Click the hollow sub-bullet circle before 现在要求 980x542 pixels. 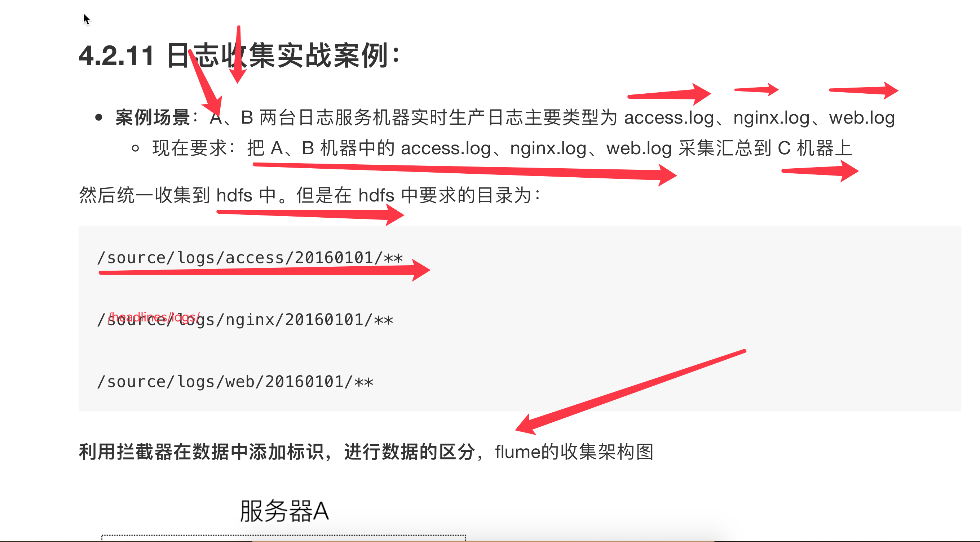coord(135,148)
